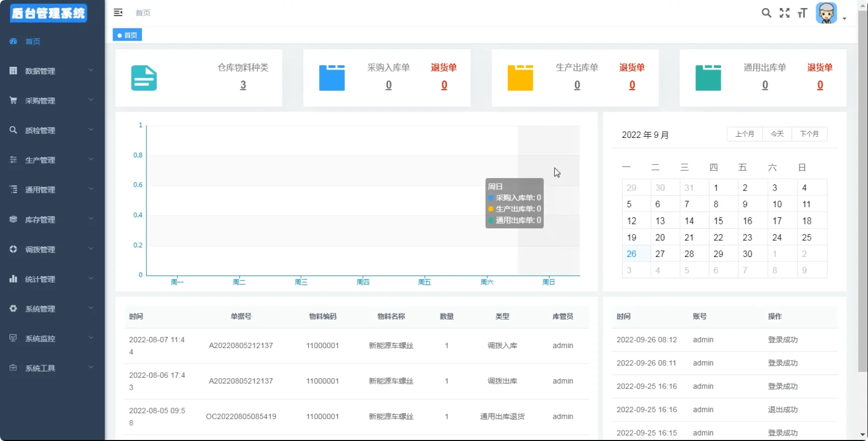Select the 首页 page tab
Viewport: 868px width, 441px height.
click(128, 35)
